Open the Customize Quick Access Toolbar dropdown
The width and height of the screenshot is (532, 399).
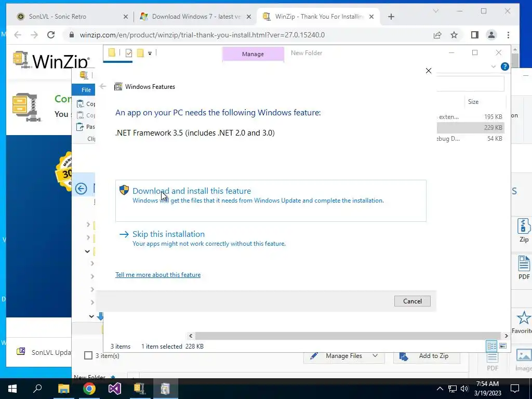tap(150, 54)
